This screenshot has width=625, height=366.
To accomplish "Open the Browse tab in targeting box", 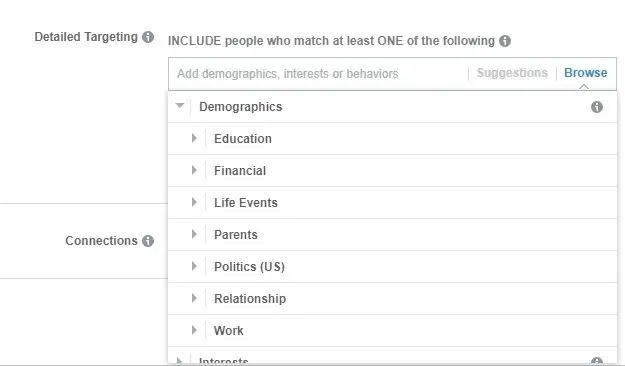I will [x=586, y=73].
